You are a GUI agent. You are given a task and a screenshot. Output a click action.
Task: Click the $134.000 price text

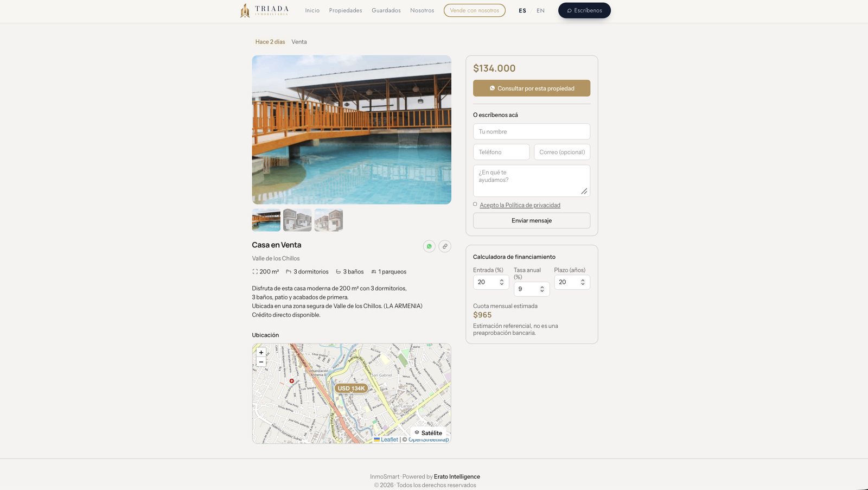(494, 68)
